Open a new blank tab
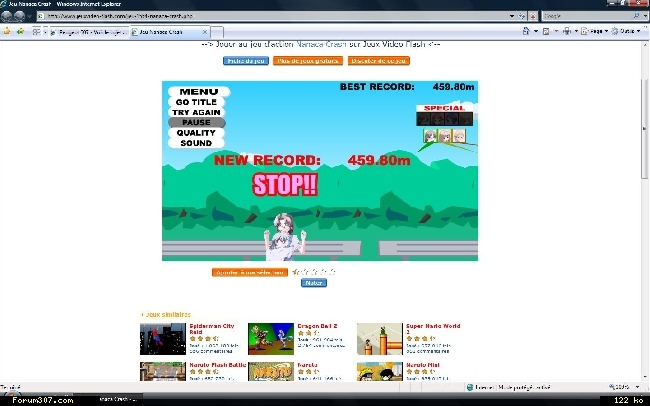This screenshot has height=406, width=650. coord(217,32)
